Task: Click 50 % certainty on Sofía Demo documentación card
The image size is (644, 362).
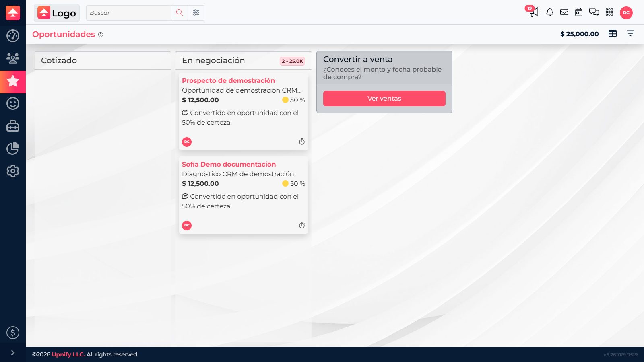Action: pyautogui.click(x=293, y=183)
